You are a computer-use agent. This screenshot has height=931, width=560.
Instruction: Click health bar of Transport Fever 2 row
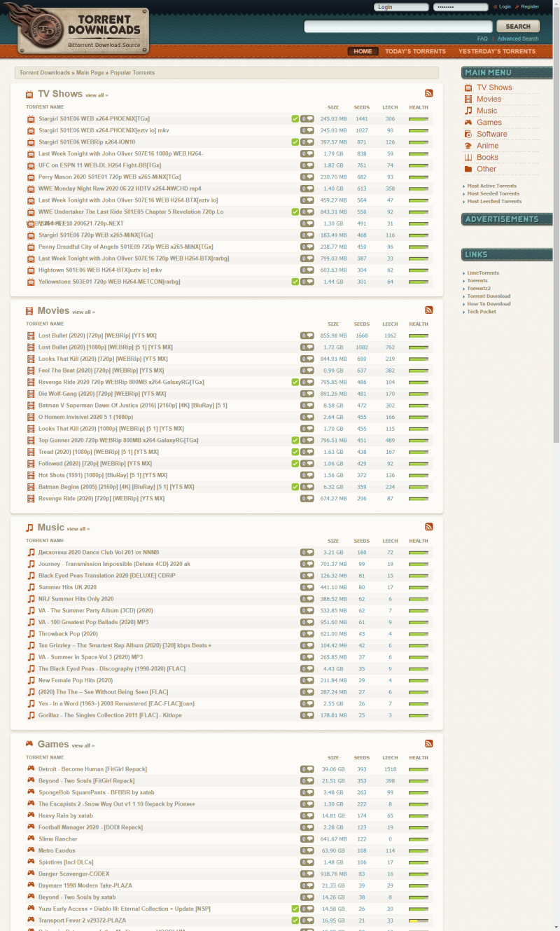[x=419, y=920]
